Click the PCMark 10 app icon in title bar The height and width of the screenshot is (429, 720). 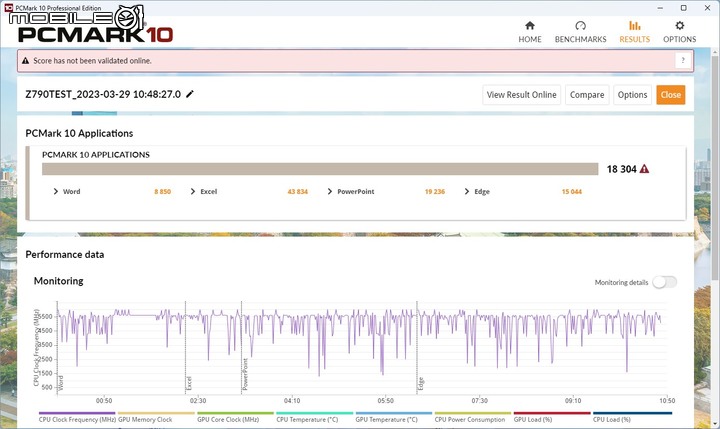[x=8, y=7]
